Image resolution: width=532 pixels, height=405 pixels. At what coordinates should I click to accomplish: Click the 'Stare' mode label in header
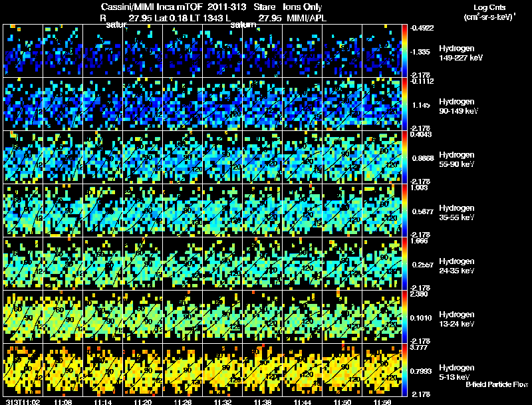point(264,7)
